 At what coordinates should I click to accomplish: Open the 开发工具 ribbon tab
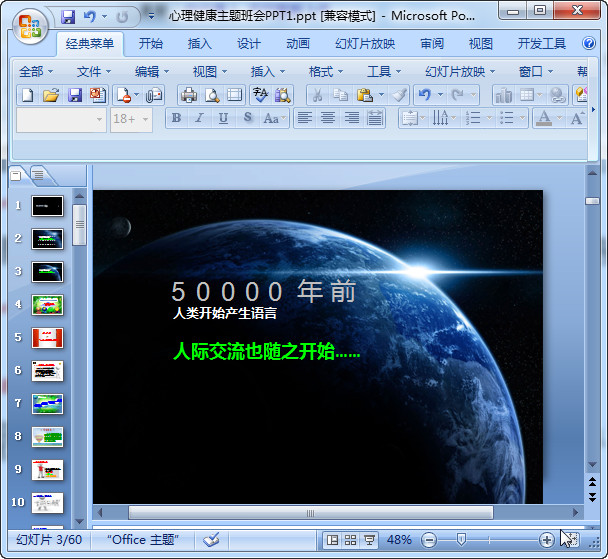(541, 43)
